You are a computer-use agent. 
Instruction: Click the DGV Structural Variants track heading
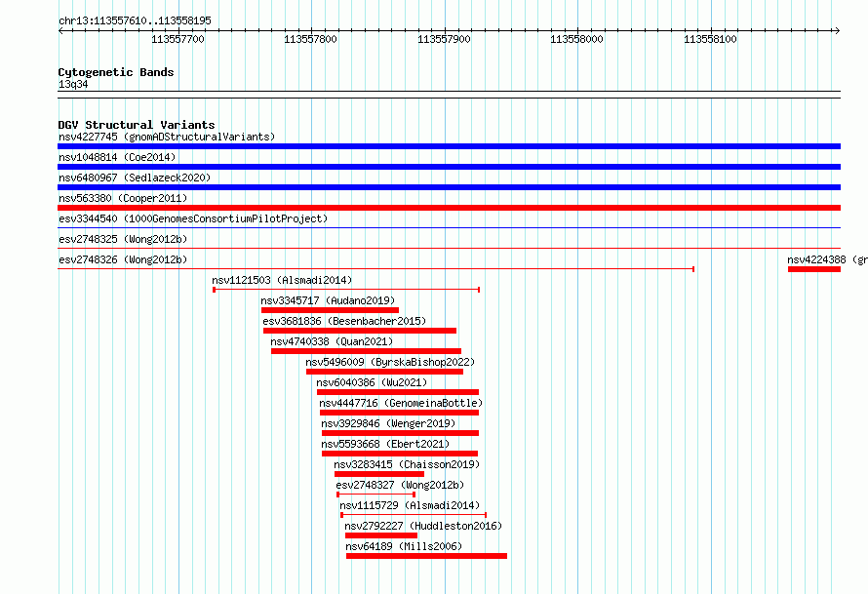tap(137, 125)
